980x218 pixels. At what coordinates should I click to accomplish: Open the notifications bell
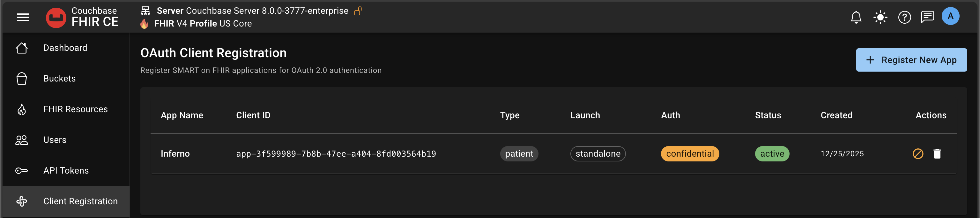(856, 17)
